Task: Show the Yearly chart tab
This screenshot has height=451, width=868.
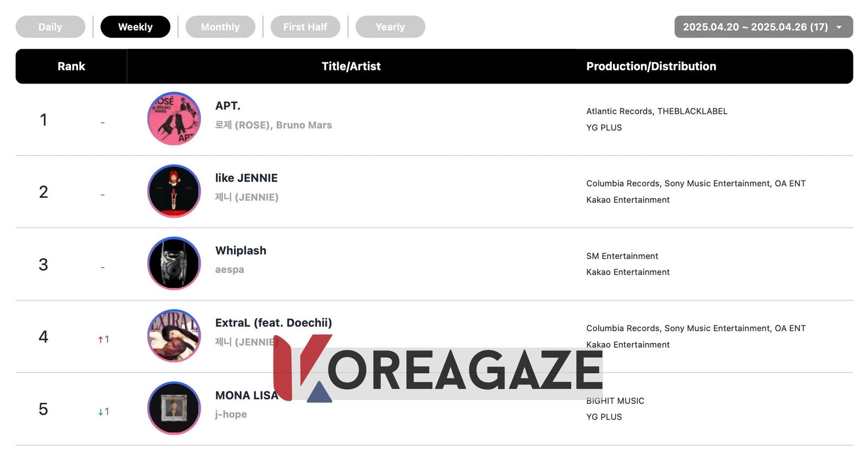Action: point(390,27)
